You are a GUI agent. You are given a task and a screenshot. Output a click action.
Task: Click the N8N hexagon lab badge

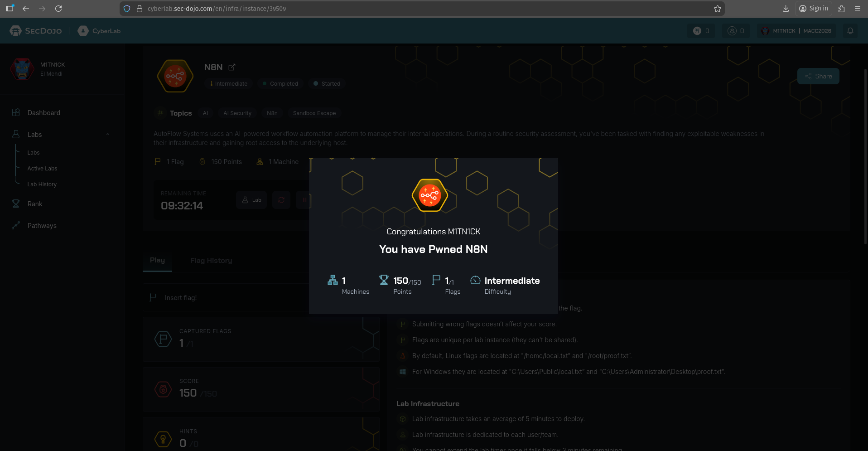(175, 76)
